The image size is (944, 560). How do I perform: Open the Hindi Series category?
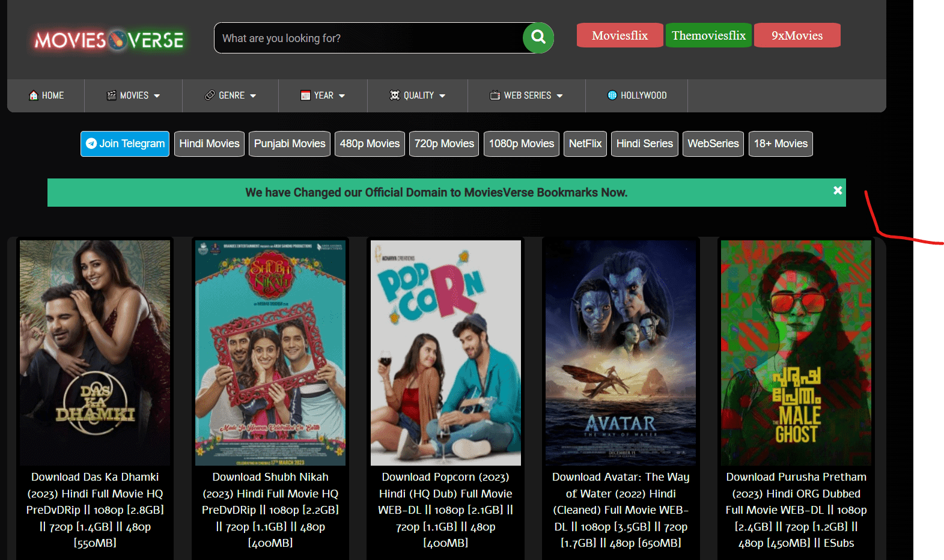tap(645, 144)
